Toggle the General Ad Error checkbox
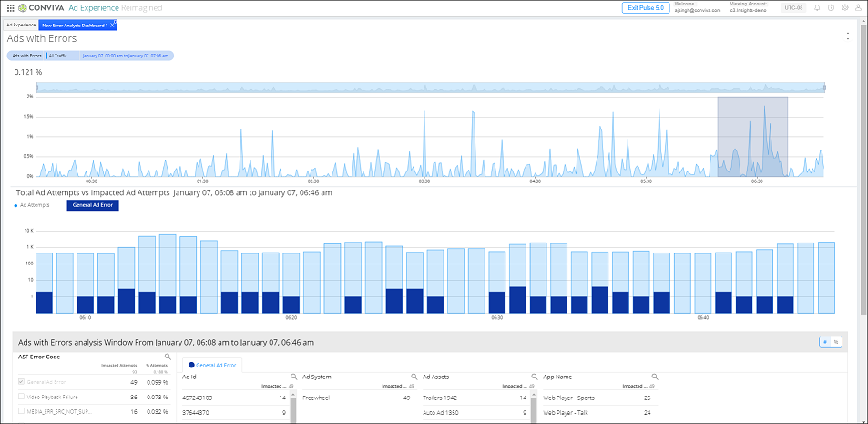 point(23,381)
